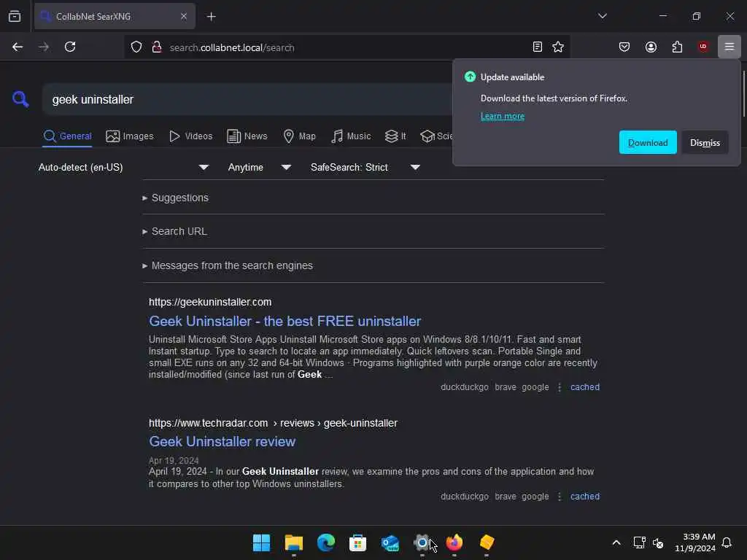Open the yellow notes app in taskbar
The image size is (747, 560).
[487, 542]
